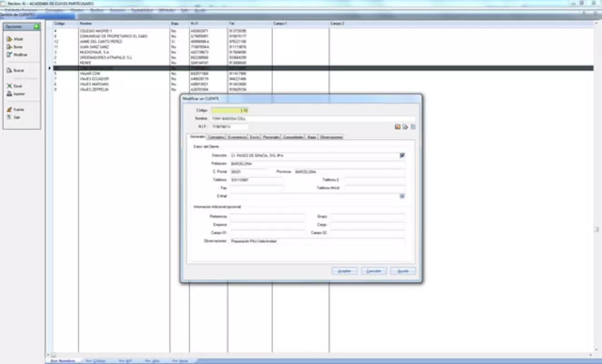Screen dimensions: 602x364
Task: Select the VIAJAR.COM row
Action: click(x=323, y=73)
